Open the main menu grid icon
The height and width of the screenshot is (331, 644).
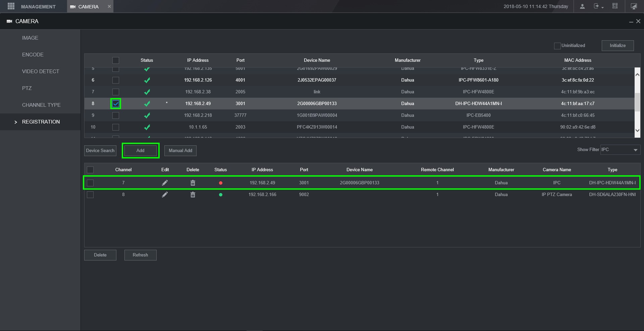(11, 6)
